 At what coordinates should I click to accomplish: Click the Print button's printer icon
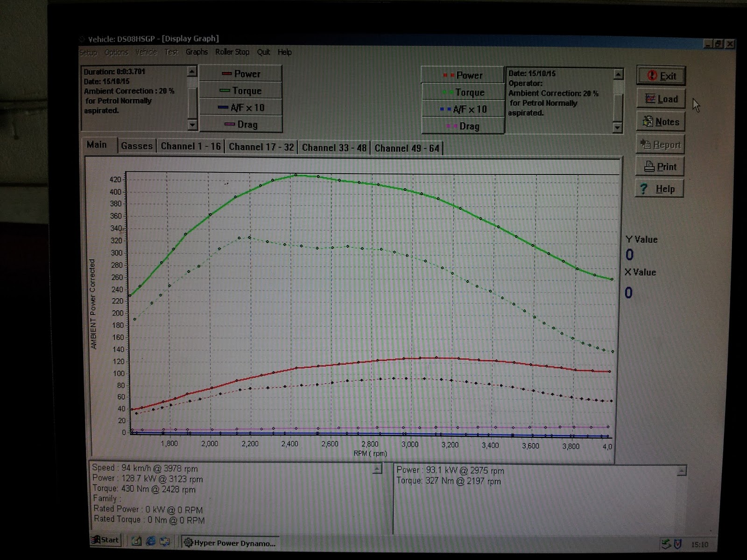(649, 166)
